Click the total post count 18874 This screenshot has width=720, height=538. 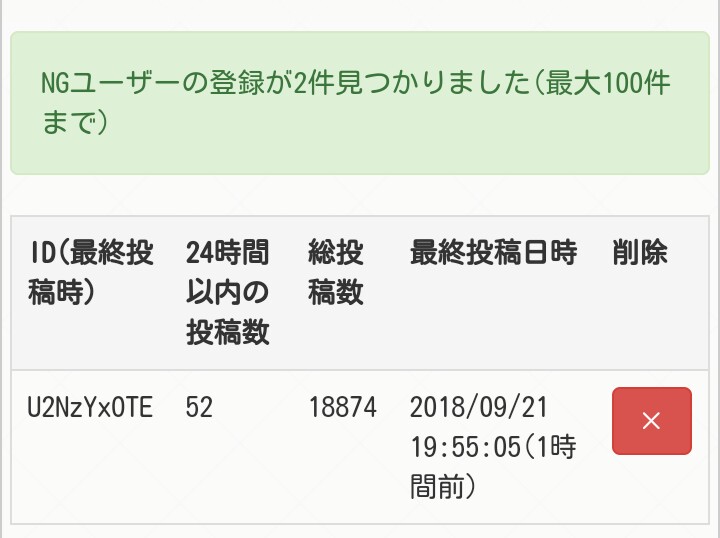point(343,407)
